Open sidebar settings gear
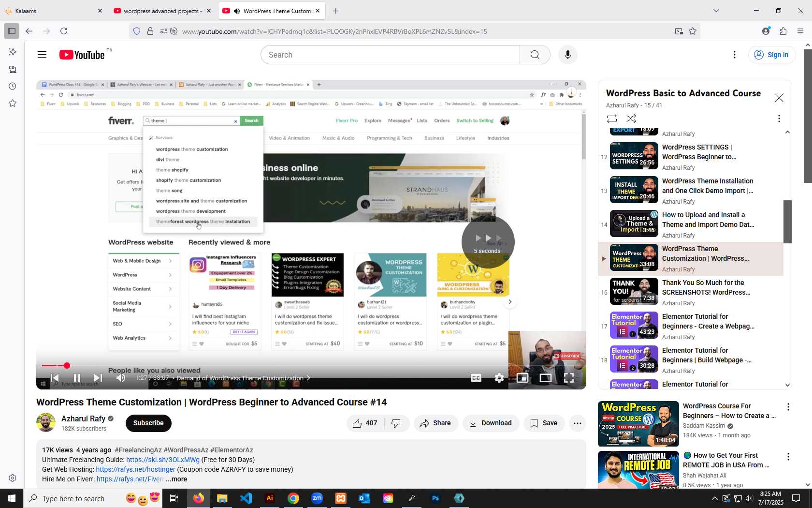This screenshot has width=812, height=508. pos(13,478)
